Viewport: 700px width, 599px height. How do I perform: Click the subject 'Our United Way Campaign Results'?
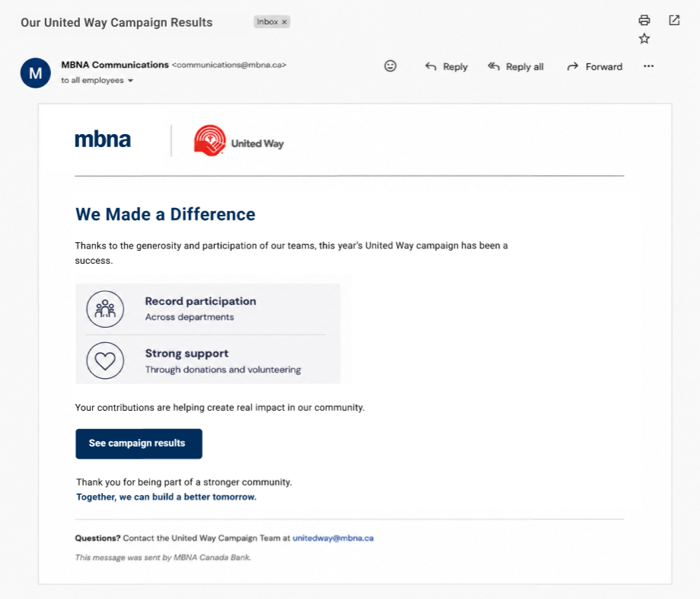pos(117,22)
